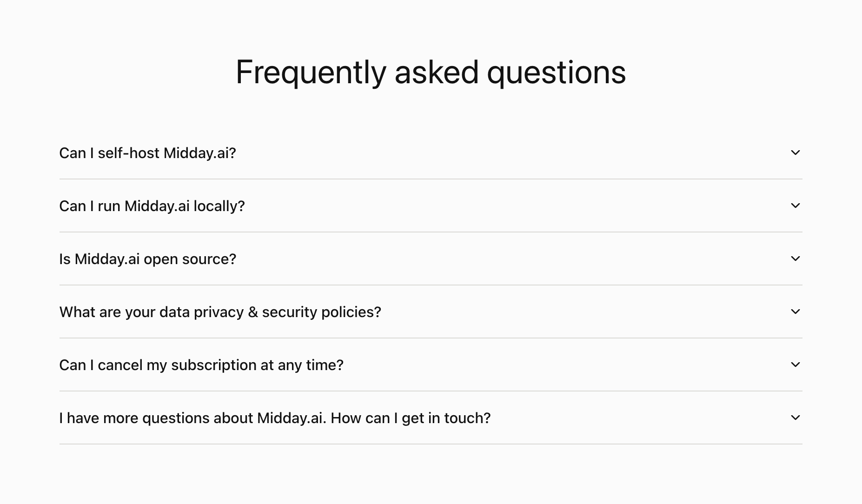Viewport: 862px width, 504px height.
Task: Click the chevron on the data privacy question row
Action: coord(795,312)
